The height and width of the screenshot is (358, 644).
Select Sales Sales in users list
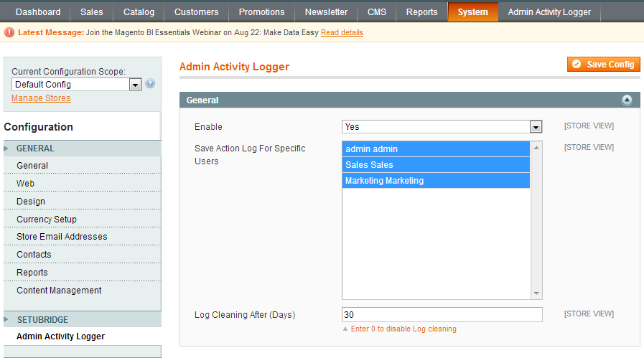click(436, 165)
